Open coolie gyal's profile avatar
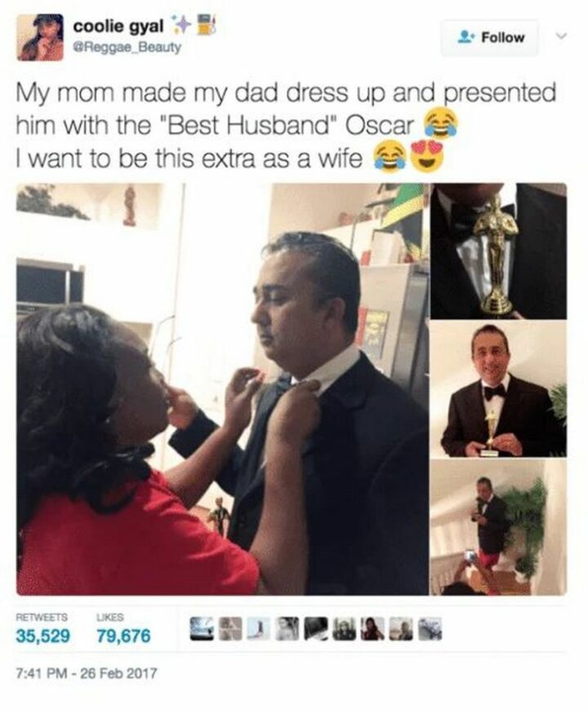The width and height of the screenshot is (588, 711). (x=40, y=38)
